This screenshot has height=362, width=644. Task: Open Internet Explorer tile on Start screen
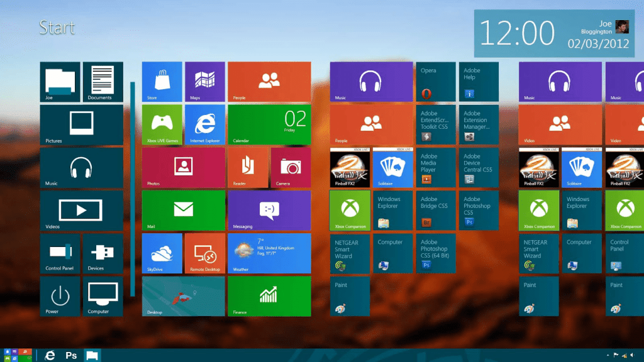click(205, 124)
